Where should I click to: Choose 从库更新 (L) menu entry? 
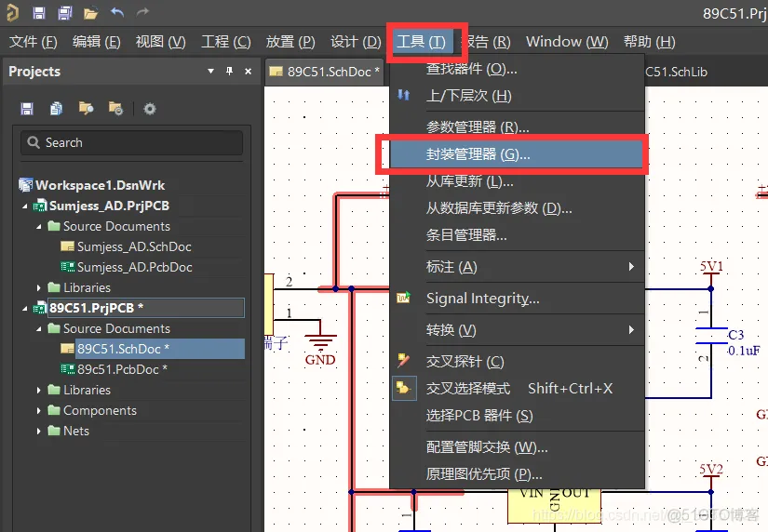(x=517, y=181)
